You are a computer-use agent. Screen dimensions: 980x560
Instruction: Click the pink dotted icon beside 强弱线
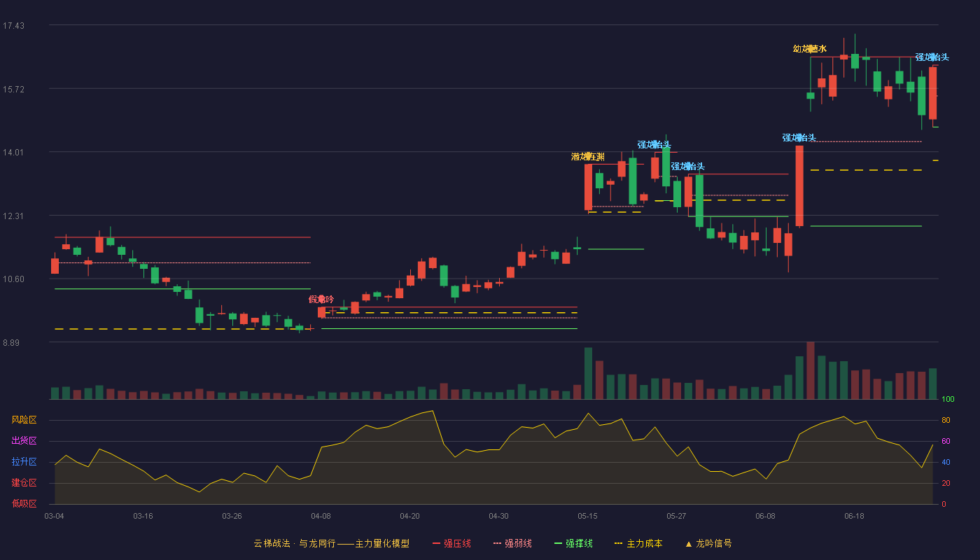tap(497, 543)
